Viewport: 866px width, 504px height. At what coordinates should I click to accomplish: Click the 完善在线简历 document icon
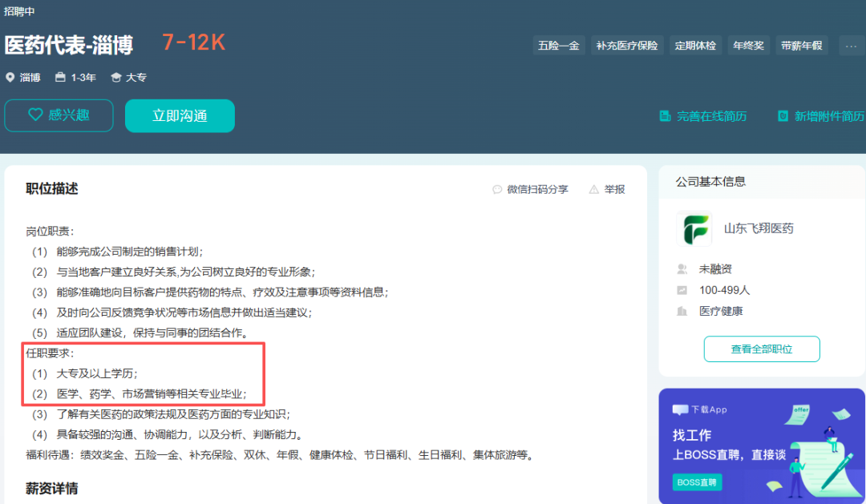665,116
